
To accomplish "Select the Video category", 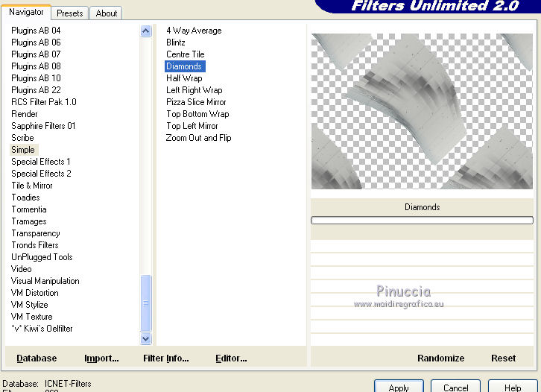I will click(22, 269).
